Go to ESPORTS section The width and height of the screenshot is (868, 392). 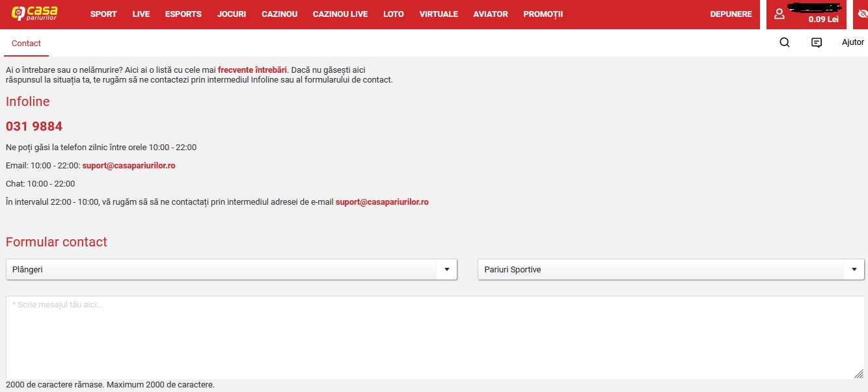tap(183, 14)
